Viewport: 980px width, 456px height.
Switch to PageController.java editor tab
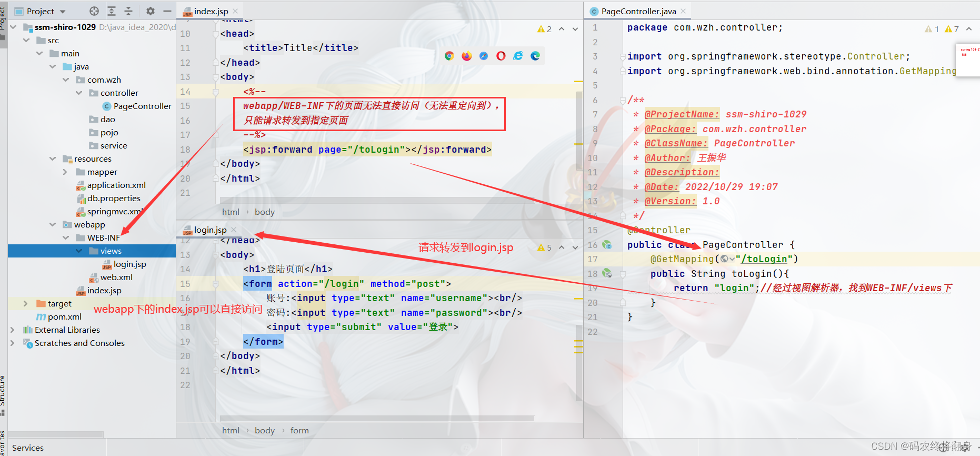click(x=638, y=11)
